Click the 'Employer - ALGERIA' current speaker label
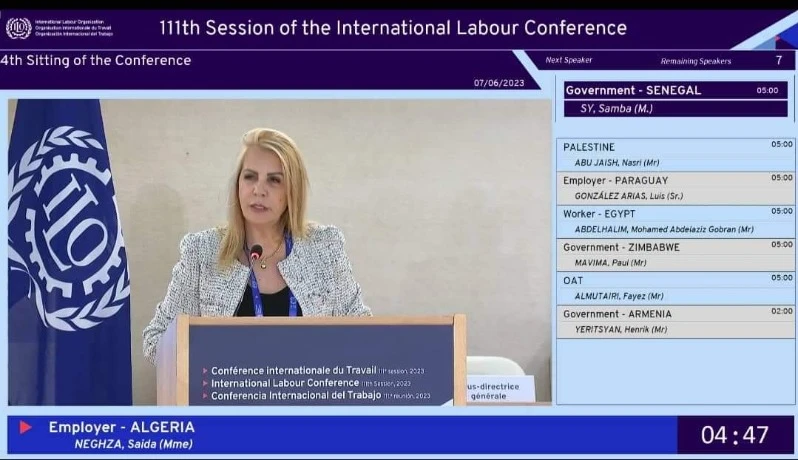798x460 pixels. (122, 427)
